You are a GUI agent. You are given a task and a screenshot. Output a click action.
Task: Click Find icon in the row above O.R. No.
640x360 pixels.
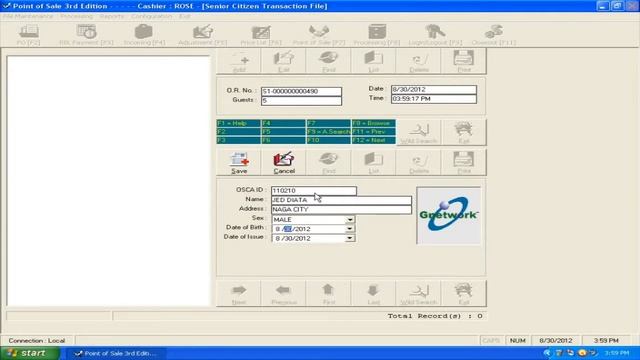tap(329, 61)
